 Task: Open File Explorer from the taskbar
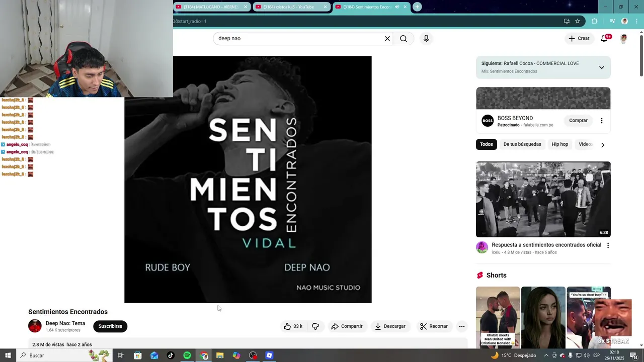pos(220,355)
